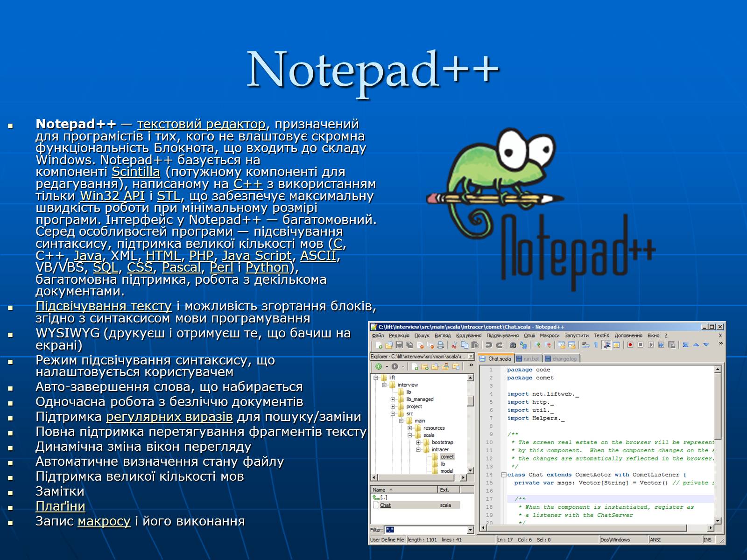Open Find with the binoculars icon
The image size is (747, 560).
(x=513, y=345)
